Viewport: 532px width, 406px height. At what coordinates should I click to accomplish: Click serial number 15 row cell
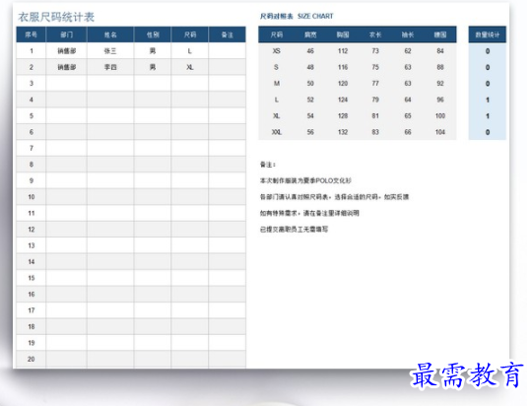click(32, 278)
